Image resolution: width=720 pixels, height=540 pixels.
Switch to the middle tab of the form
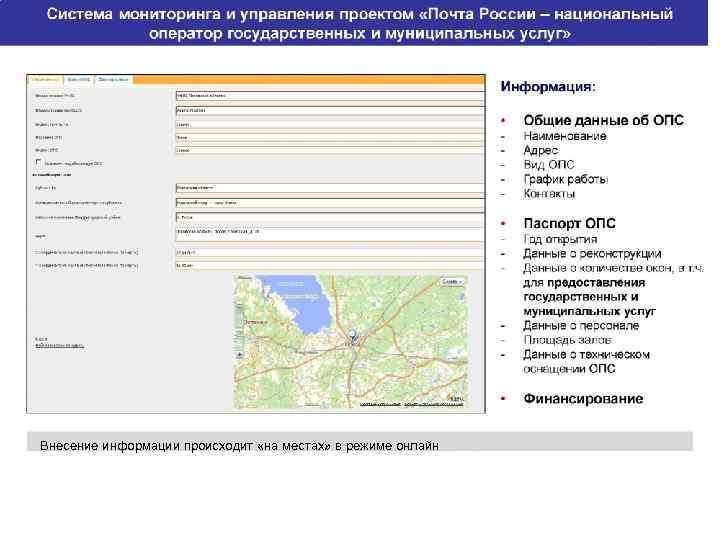point(79,80)
